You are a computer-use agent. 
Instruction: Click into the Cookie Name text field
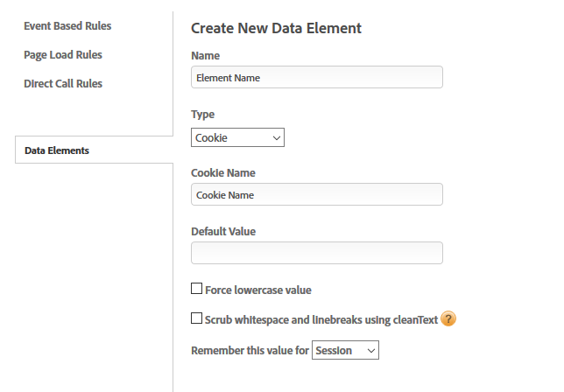click(x=317, y=194)
